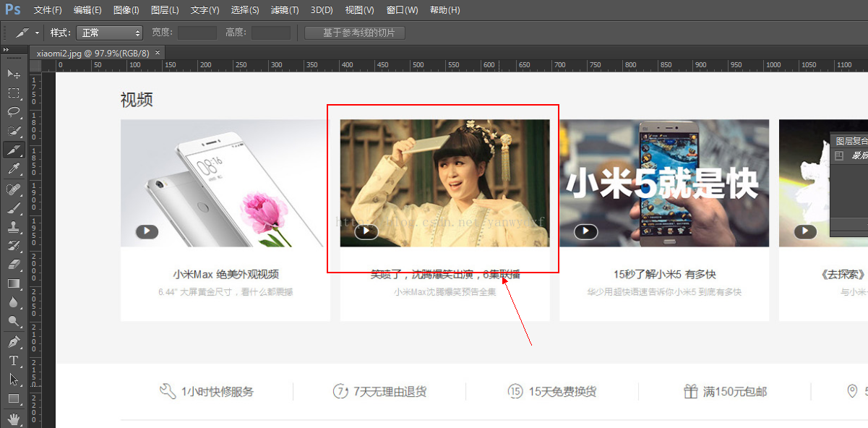Open the 视图(V) menu
Image resolution: width=868 pixels, height=428 pixels.
click(359, 10)
